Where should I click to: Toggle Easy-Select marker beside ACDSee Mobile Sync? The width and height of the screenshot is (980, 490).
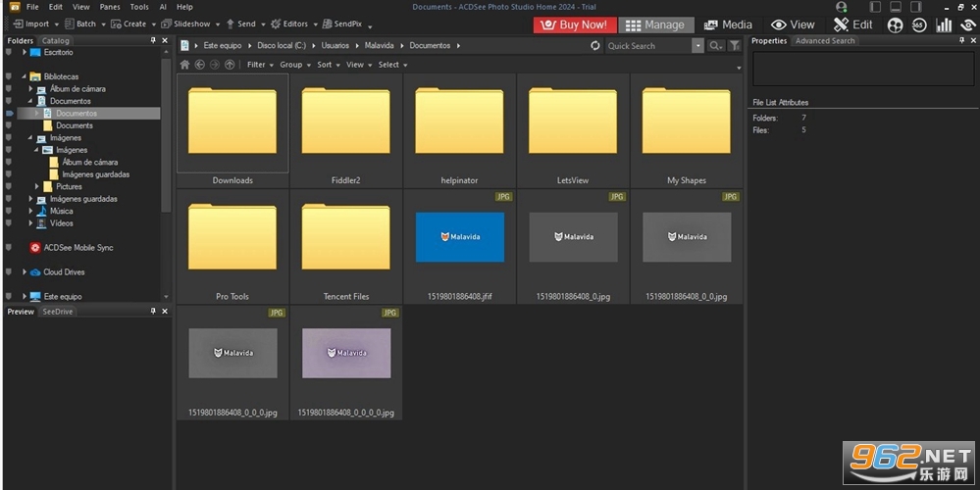pyautogui.click(x=9, y=248)
